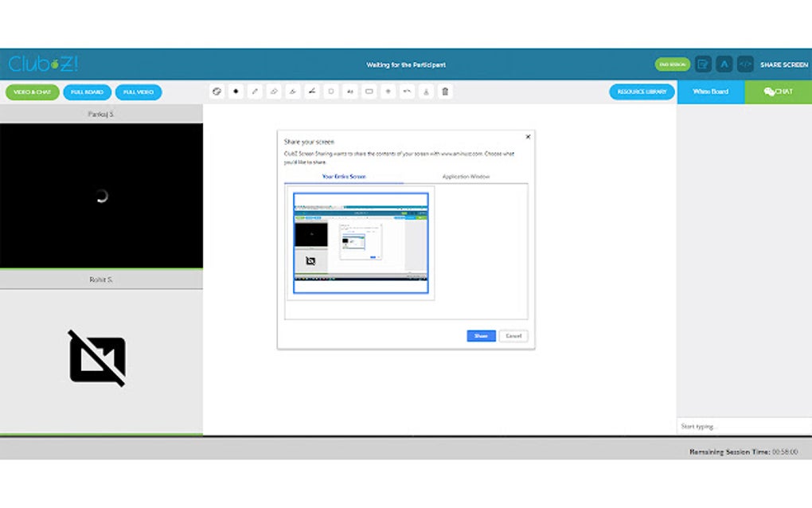The height and width of the screenshot is (508, 812).
Task: Open the RESOURCE LIBRARY
Action: pos(641,91)
